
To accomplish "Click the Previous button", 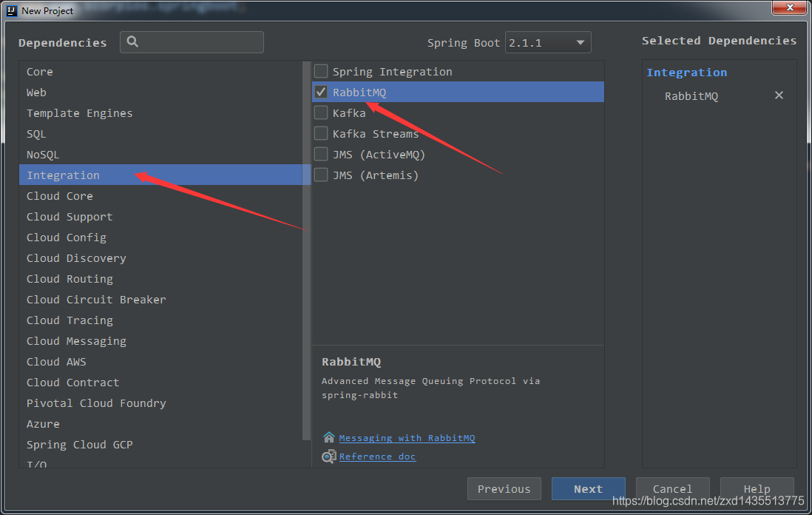I will [504, 488].
